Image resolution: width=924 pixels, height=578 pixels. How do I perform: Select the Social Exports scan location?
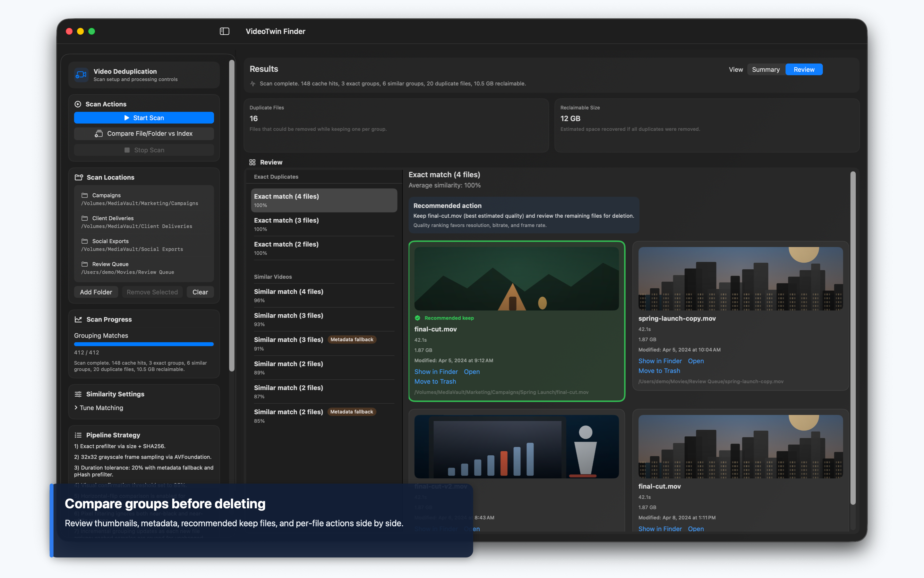144,245
